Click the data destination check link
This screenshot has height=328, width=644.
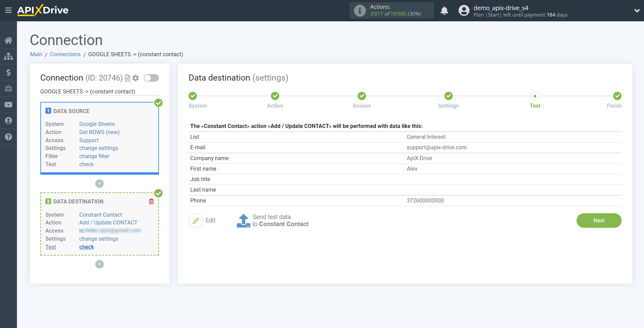pyautogui.click(x=86, y=247)
